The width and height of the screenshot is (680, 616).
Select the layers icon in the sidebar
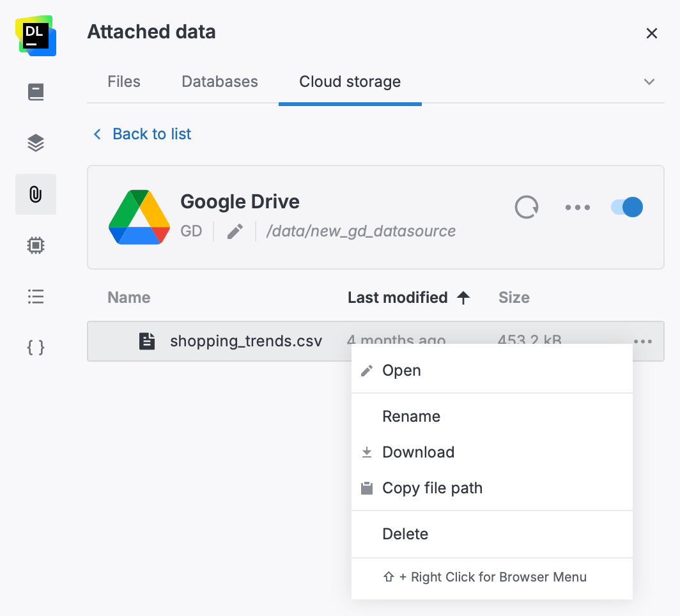[x=35, y=142]
